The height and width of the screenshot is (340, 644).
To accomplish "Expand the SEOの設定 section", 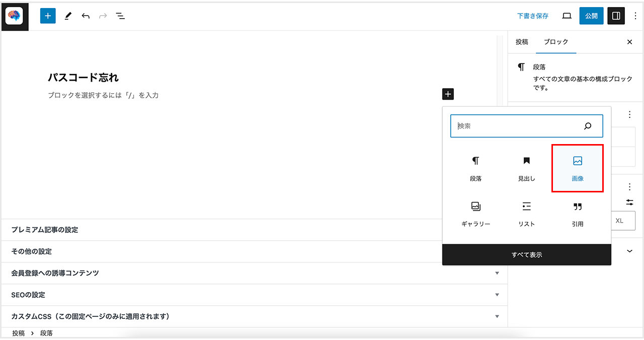I will [497, 295].
